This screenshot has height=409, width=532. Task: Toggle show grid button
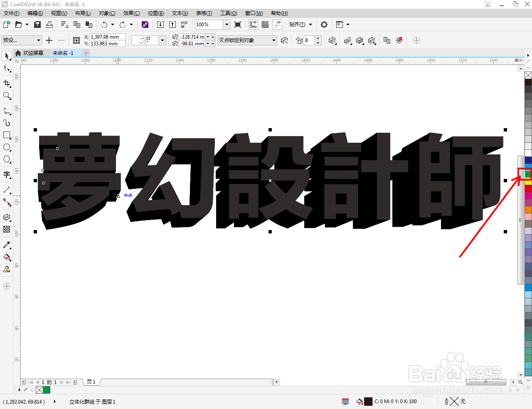coord(265,25)
